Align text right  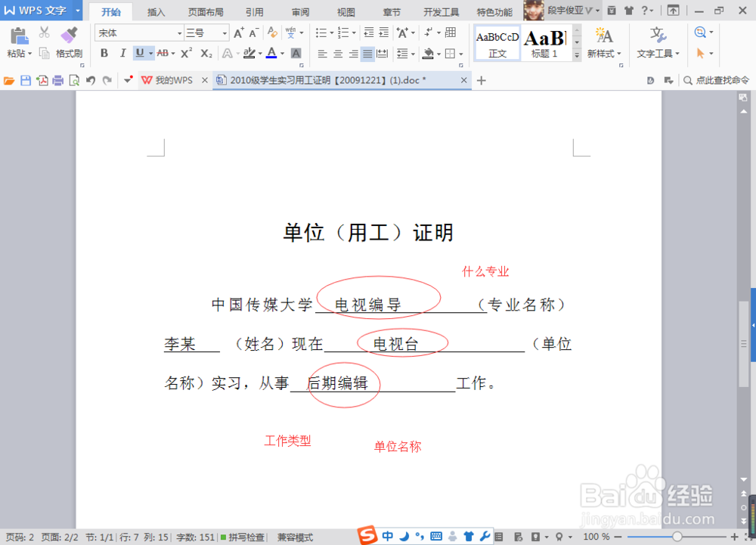click(353, 54)
